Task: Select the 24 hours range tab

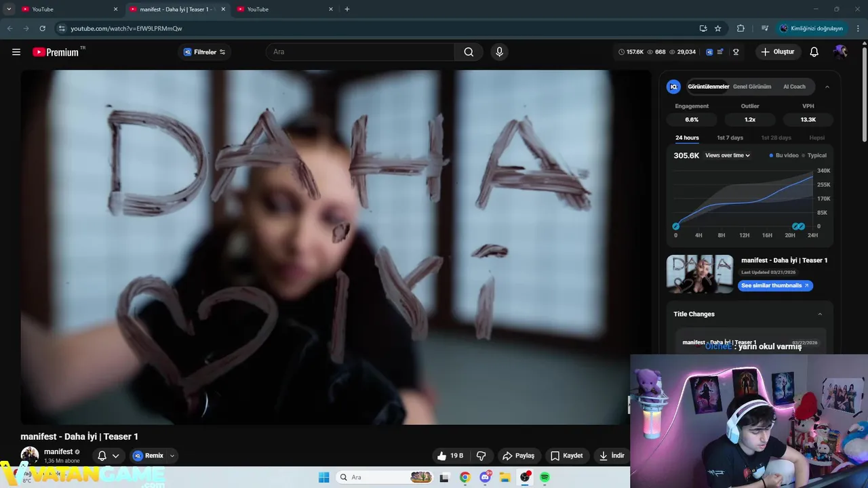Action: [687, 138]
